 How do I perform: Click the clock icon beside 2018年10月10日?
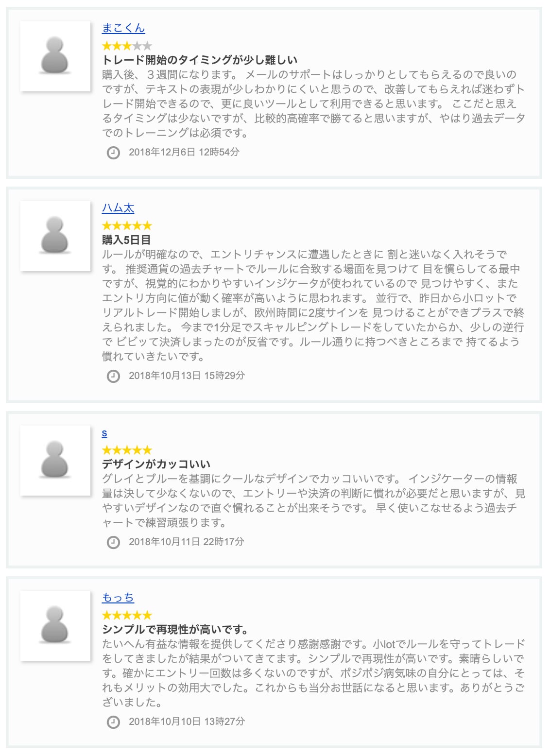point(113,722)
